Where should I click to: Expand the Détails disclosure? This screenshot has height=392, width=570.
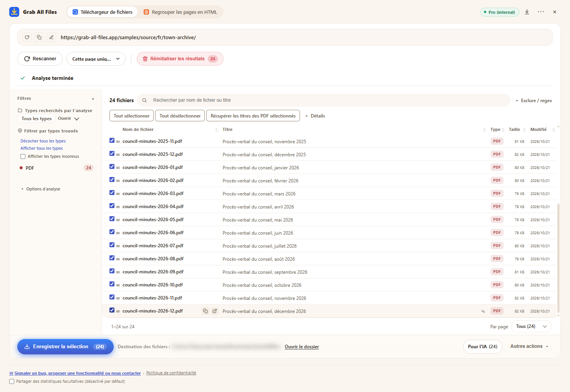(315, 116)
